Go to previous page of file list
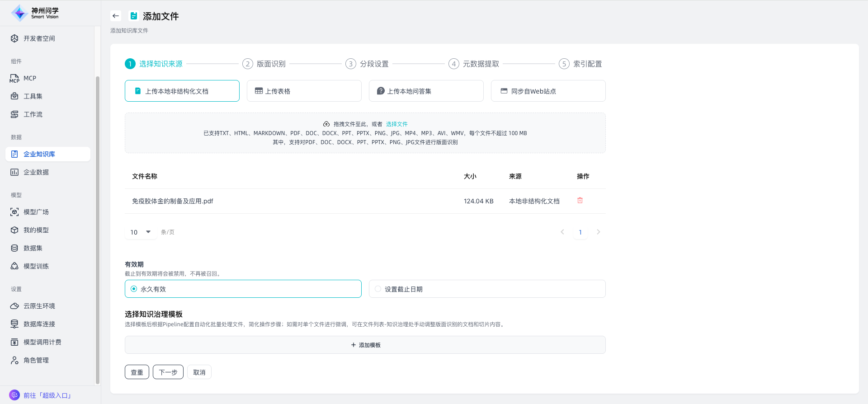Screen dimensions: 868x404 [x=562, y=232]
